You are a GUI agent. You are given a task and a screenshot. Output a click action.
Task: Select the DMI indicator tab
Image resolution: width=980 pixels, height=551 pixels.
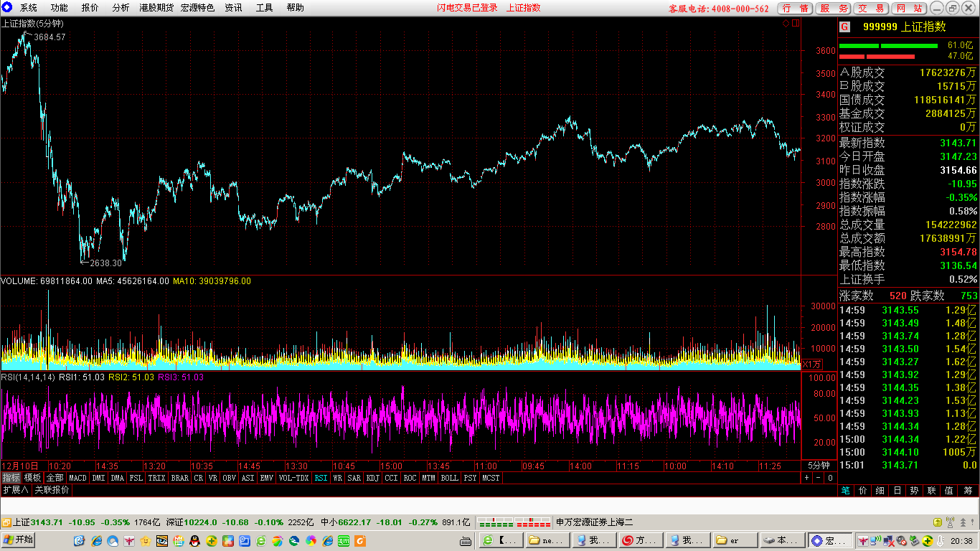[98, 478]
